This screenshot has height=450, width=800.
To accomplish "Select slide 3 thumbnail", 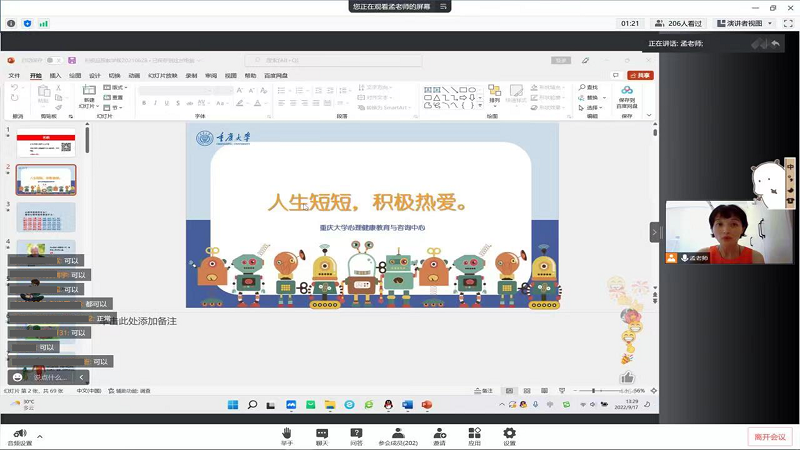I will point(46,217).
